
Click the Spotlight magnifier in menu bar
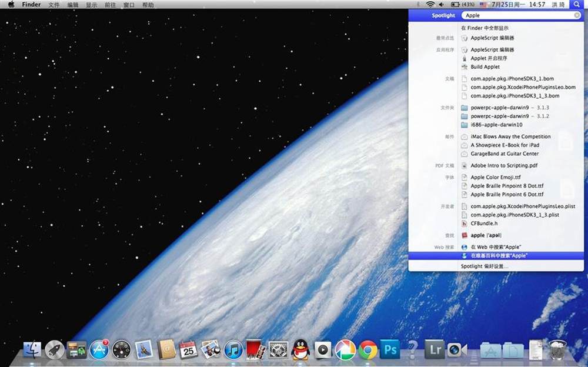pos(576,5)
